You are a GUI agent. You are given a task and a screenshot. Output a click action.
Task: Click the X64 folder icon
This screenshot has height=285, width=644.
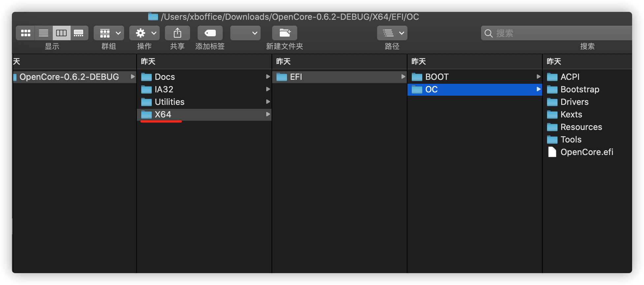point(146,115)
